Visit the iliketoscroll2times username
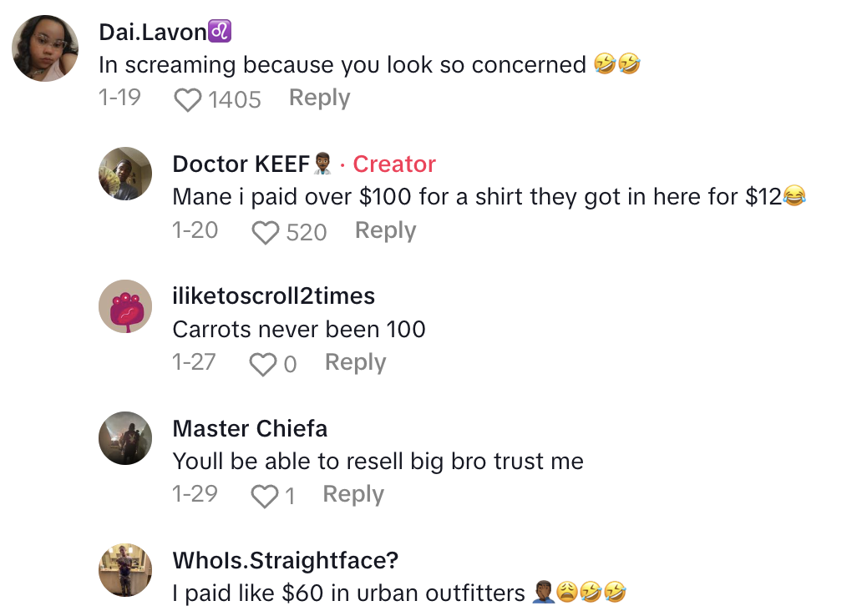852x616 pixels. click(274, 296)
